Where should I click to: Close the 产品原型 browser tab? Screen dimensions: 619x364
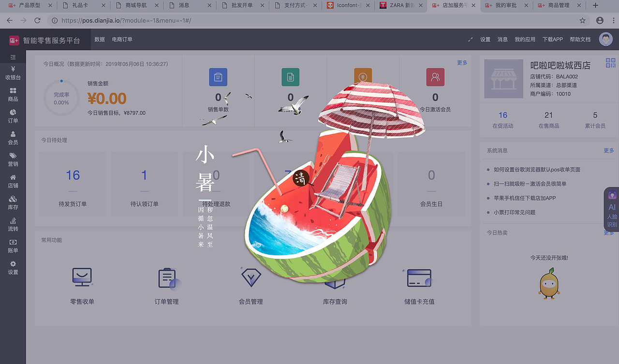50,5
